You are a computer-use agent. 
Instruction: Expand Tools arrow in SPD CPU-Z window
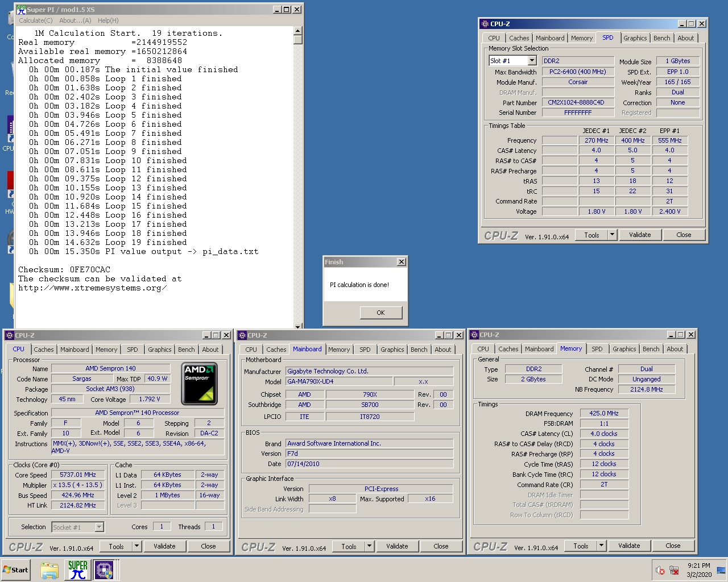click(612, 235)
